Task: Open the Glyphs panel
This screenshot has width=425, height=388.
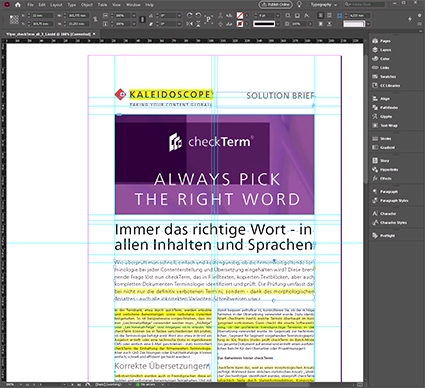Action: (382, 117)
